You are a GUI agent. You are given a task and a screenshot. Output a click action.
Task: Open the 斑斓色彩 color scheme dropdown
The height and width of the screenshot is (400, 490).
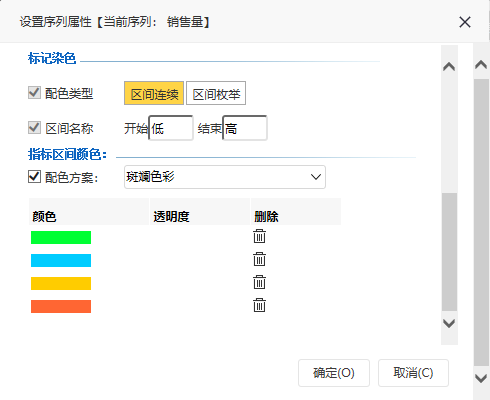(x=225, y=177)
